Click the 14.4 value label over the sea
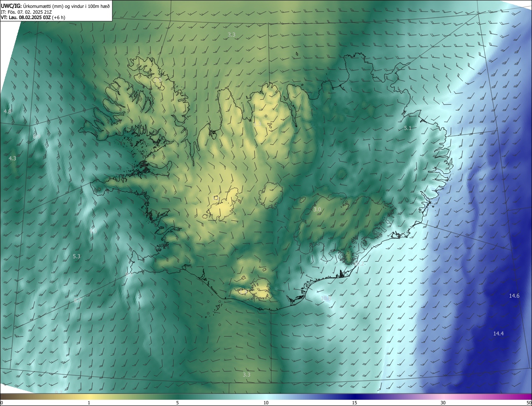 [x=498, y=333]
